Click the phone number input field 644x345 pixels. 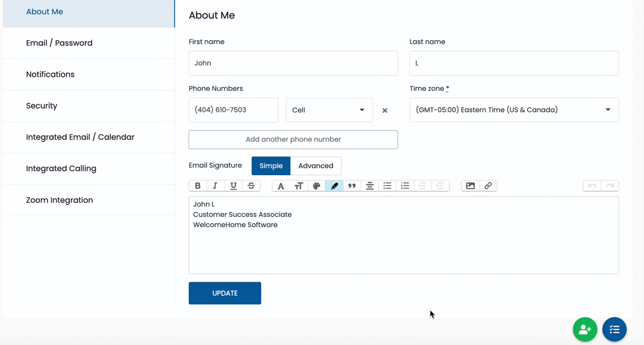[x=233, y=110]
